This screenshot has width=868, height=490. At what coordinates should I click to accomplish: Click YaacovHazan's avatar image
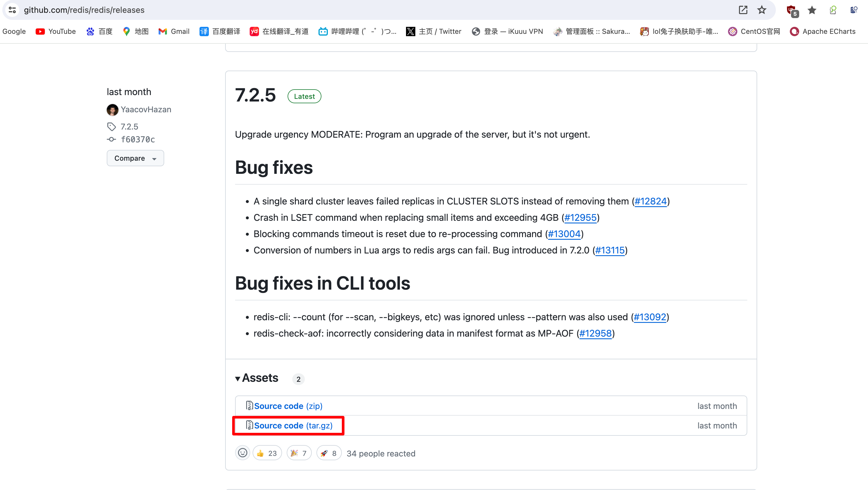(112, 110)
